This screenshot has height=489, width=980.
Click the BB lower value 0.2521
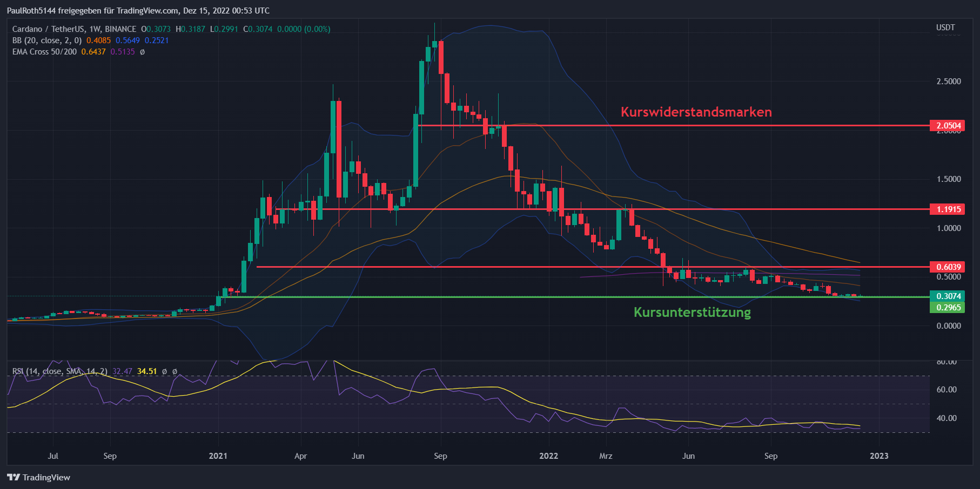157,40
